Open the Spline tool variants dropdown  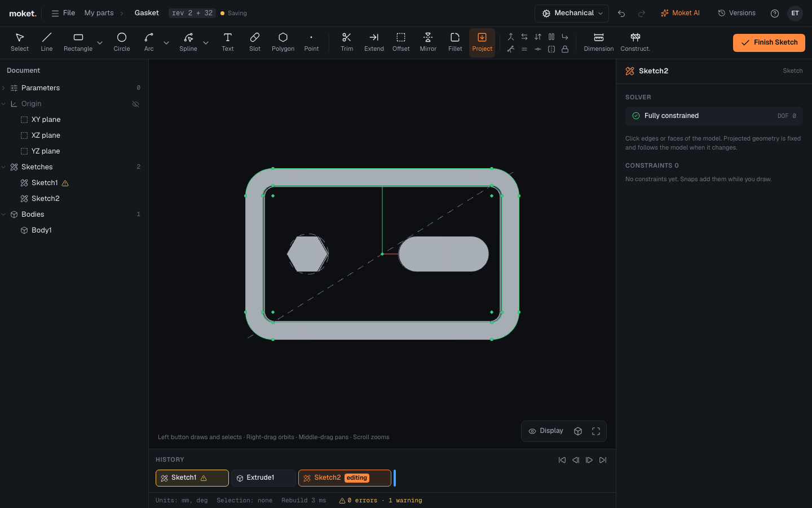pyautogui.click(x=206, y=42)
